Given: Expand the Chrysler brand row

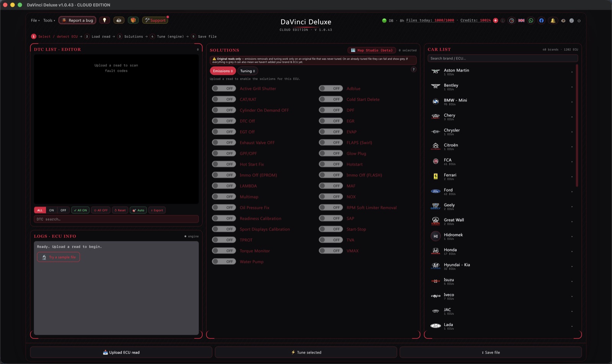Looking at the screenshot, I should (502, 132).
